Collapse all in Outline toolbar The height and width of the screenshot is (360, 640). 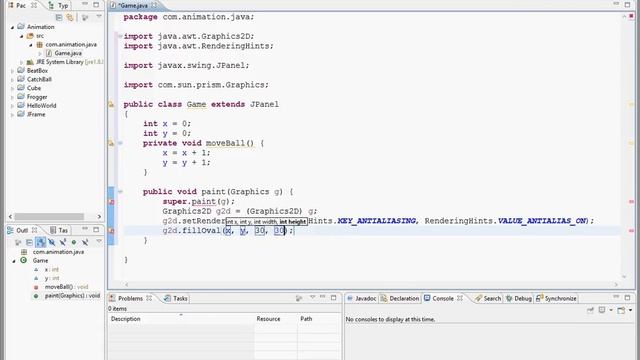29,242
